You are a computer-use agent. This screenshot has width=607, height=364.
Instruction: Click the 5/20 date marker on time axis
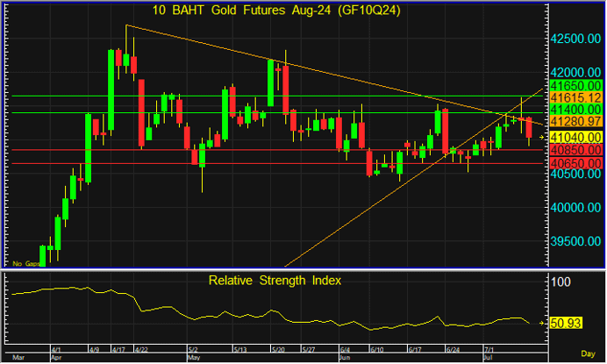coord(278,349)
